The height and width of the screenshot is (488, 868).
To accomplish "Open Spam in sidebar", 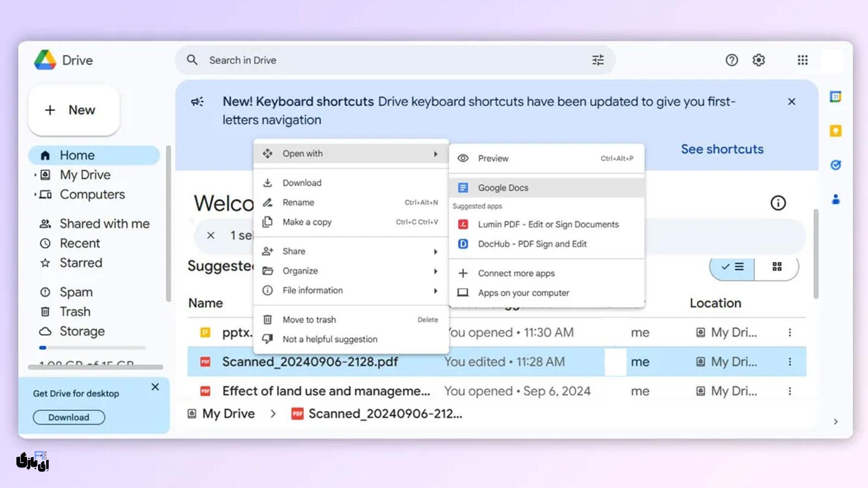I will (94, 292).
